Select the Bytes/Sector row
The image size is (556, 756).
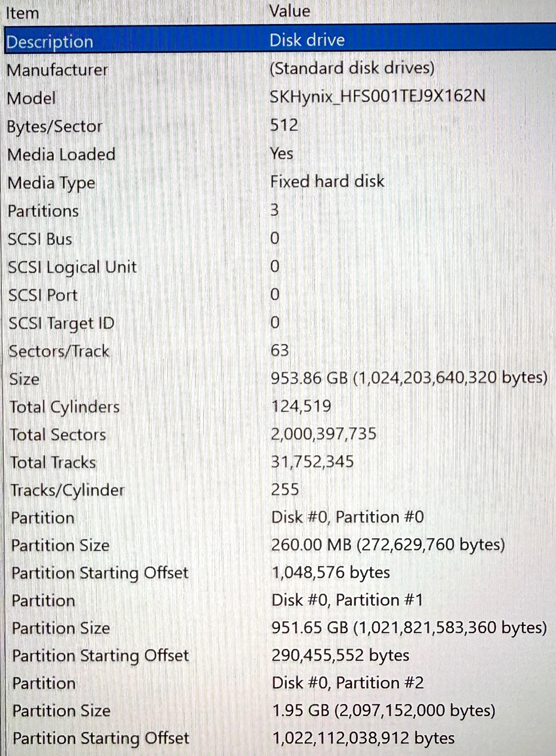280,126
